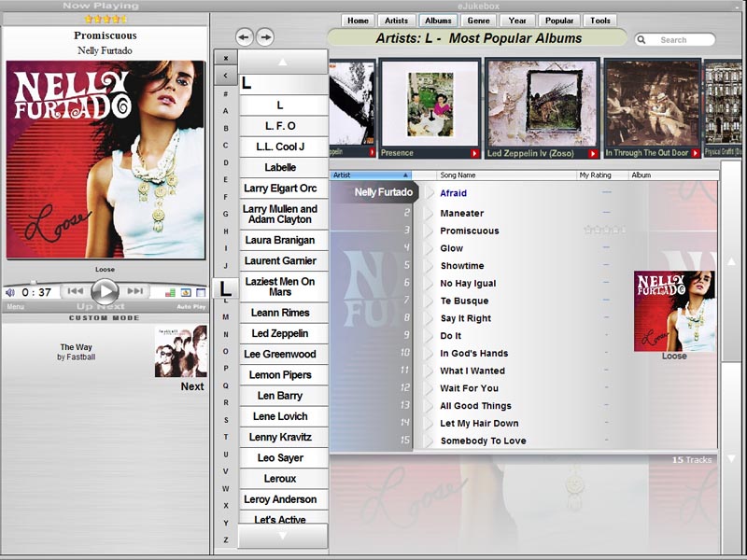This screenshot has height=560, width=747.
Task: Rate Promiscuous using the star rating
Action: point(604,231)
